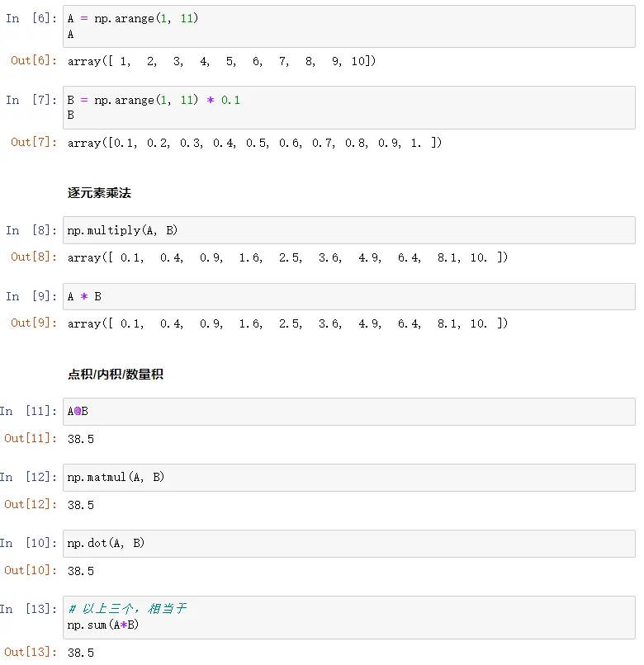Viewport: 644px width, 665px height.
Task: Click the Out[13] result 38.5
Action: pyautogui.click(x=81, y=653)
